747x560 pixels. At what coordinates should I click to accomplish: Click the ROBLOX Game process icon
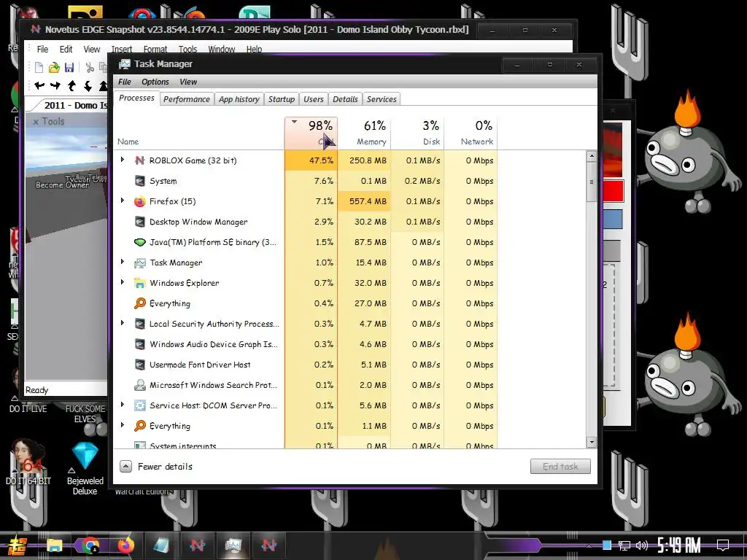139,160
